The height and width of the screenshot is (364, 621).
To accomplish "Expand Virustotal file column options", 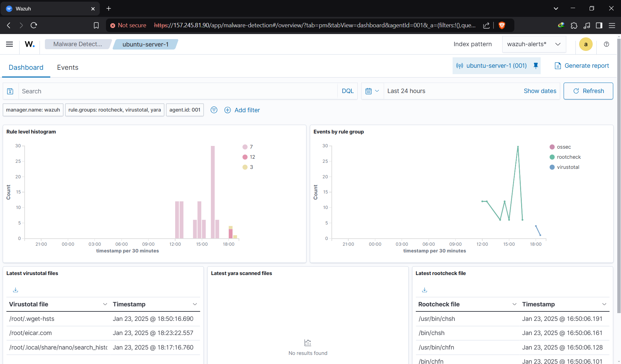I will click(105, 304).
